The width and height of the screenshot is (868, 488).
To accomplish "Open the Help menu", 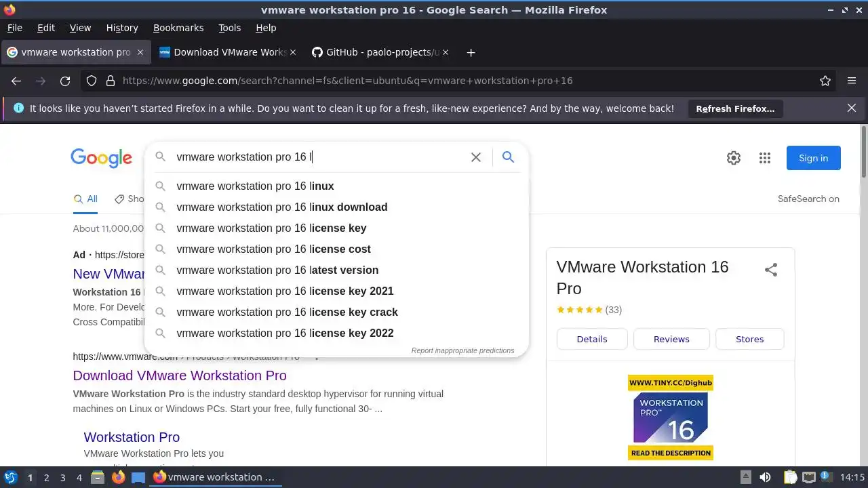I will (266, 28).
